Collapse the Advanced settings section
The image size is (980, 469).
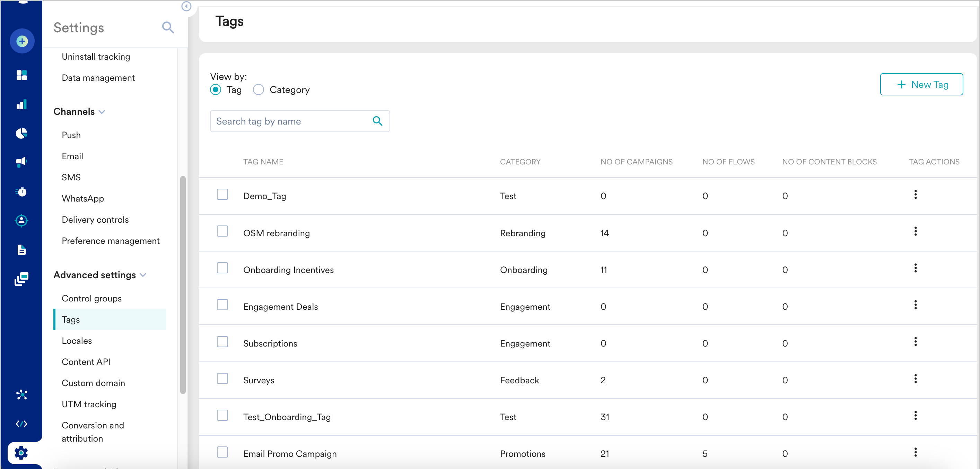[143, 275]
